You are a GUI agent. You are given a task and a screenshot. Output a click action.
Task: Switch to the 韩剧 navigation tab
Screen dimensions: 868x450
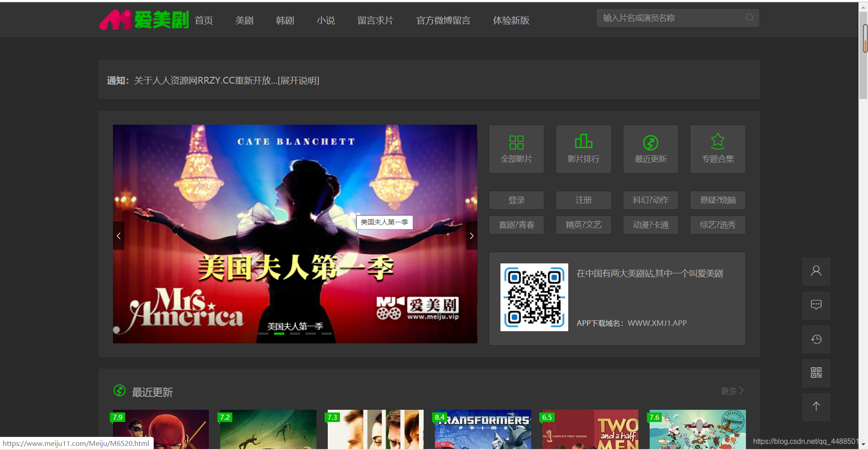coord(284,20)
